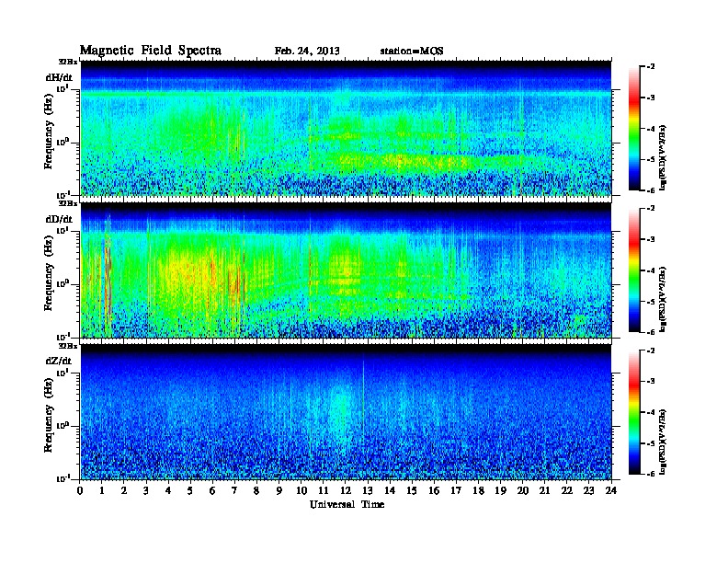Click the hour 22 tick label
The height and width of the screenshot is (563, 728).
tap(567, 490)
